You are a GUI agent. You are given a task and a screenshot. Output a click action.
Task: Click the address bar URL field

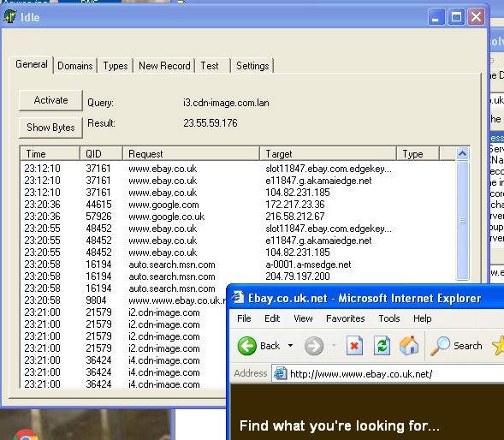[388, 374]
